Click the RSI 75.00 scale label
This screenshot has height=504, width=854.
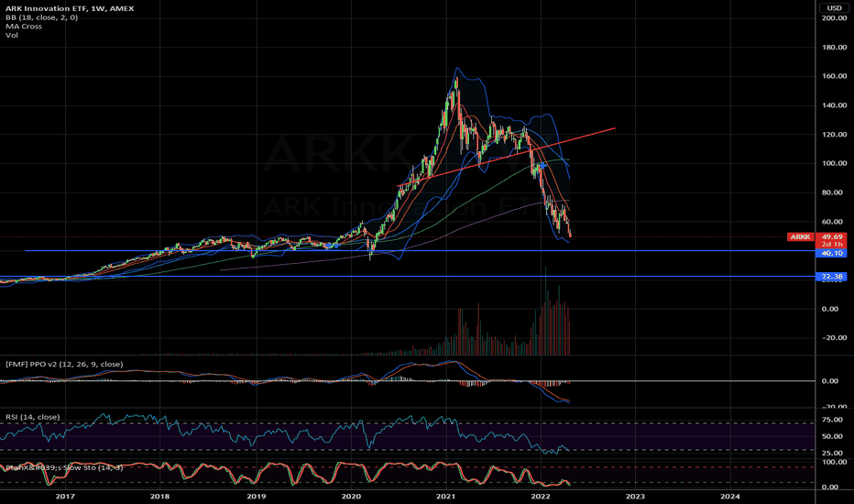click(832, 420)
